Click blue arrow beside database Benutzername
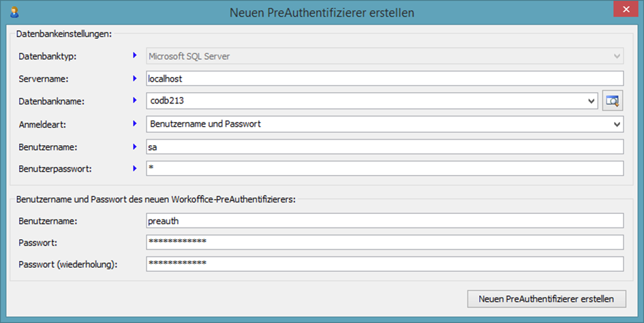Image resolution: width=644 pixels, height=323 pixels. tap(135, 147)
